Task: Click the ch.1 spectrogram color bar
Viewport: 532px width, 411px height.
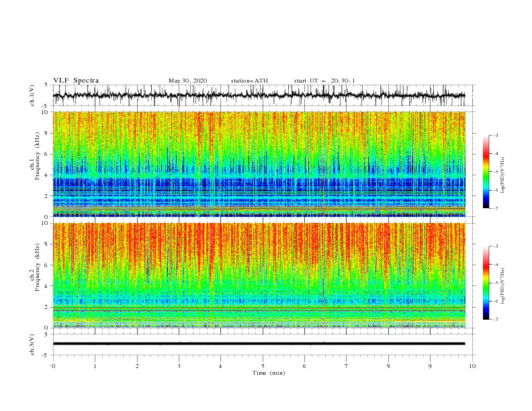Action: pyautogui.click(x=486, y=172)
